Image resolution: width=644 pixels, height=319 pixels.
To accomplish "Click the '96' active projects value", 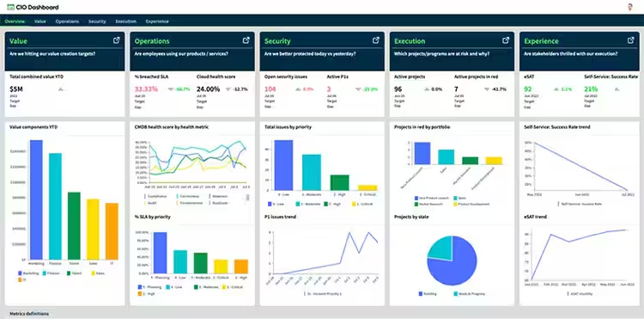I will point(398,89).
